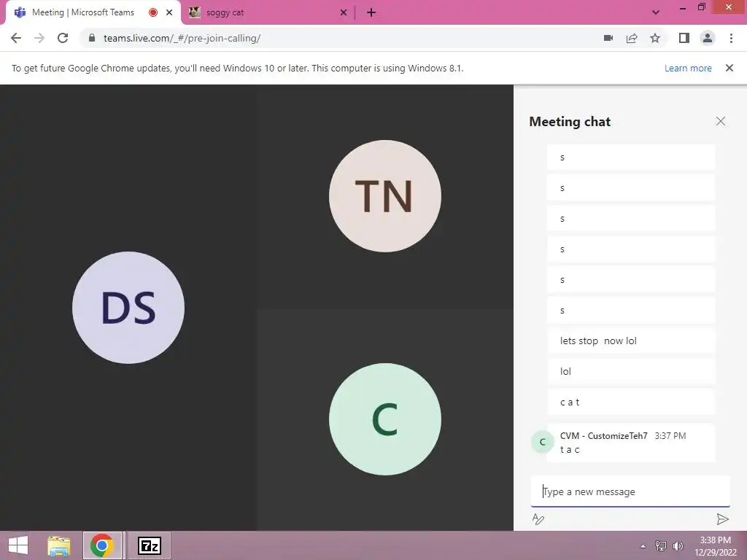The image size is (747, 560).
Task: Select the large C participant avatar
Action: coord(385,419)
